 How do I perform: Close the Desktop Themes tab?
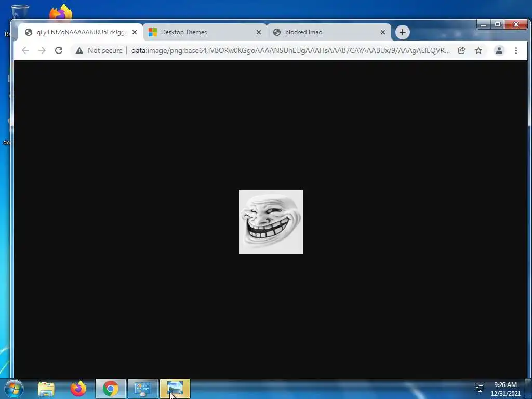coord(259,32)
